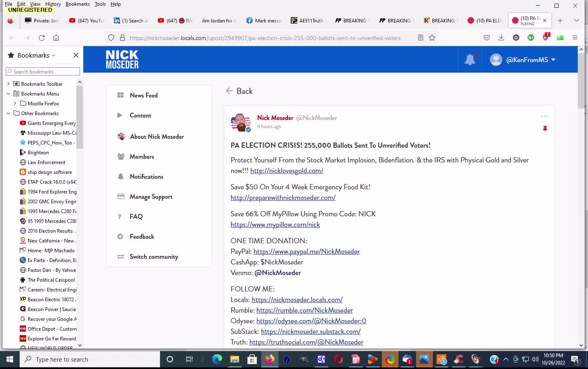This screenshot has height=369, width=588.
Task: Collapse Other Bookmarks folder
Action: coord(8,113)
